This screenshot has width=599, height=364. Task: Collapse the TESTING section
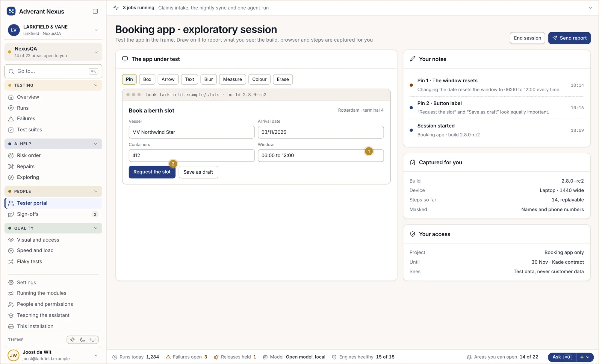53,85
